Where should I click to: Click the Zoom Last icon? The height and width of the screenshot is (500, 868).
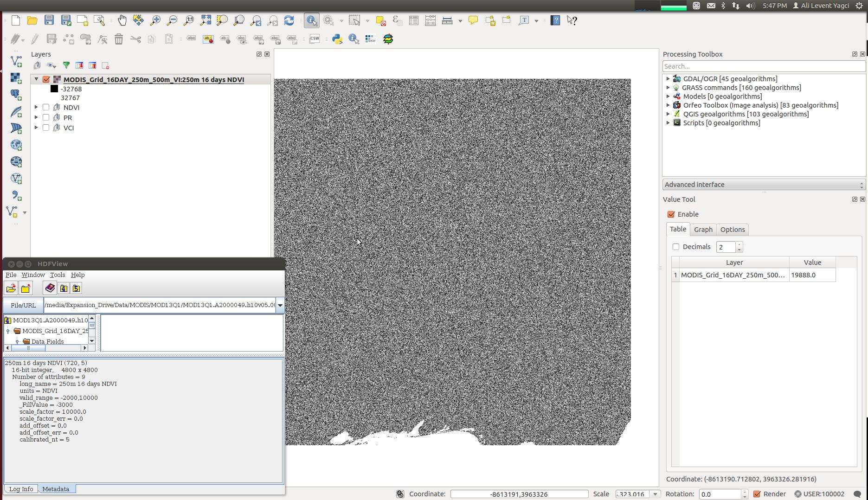pos(256,20)
